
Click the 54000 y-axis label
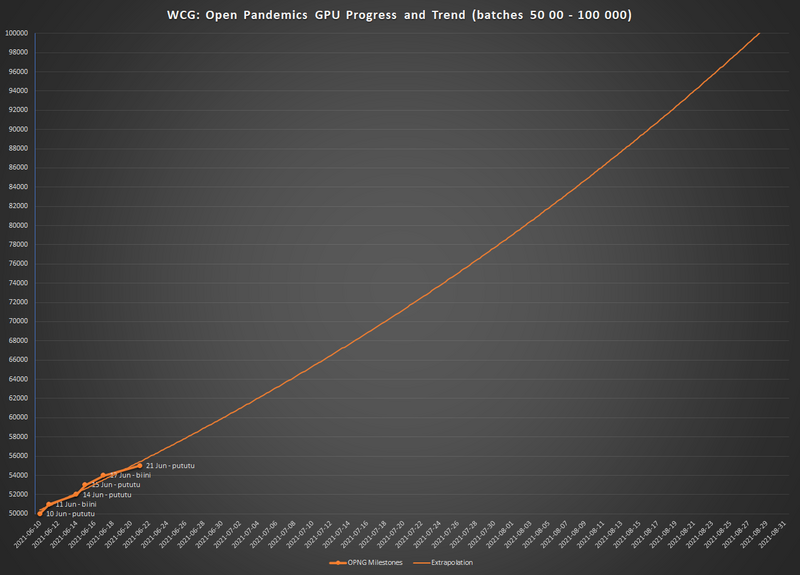tap(18, 476)
